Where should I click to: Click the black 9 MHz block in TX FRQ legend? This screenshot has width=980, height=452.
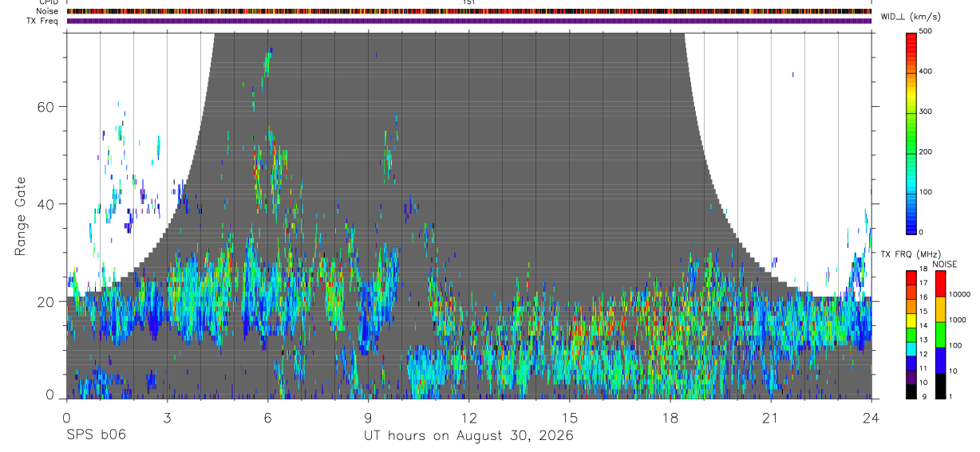pos(911,391)
